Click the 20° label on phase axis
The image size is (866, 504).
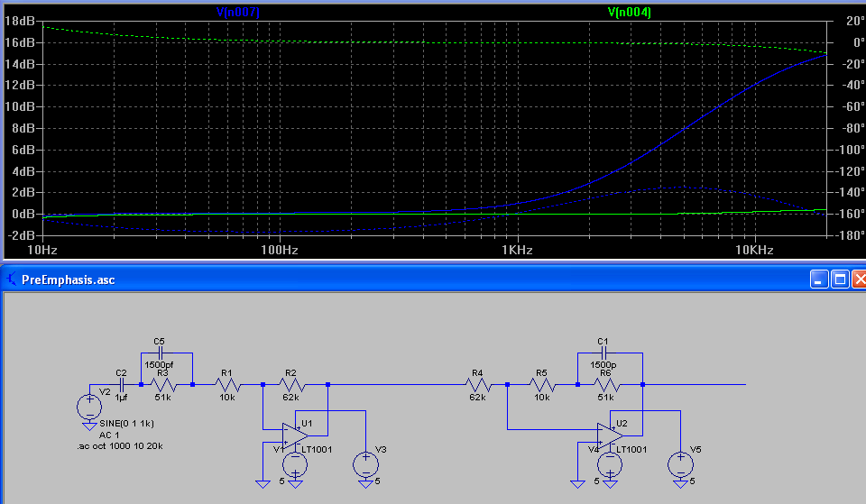click(x=855, y=21)
